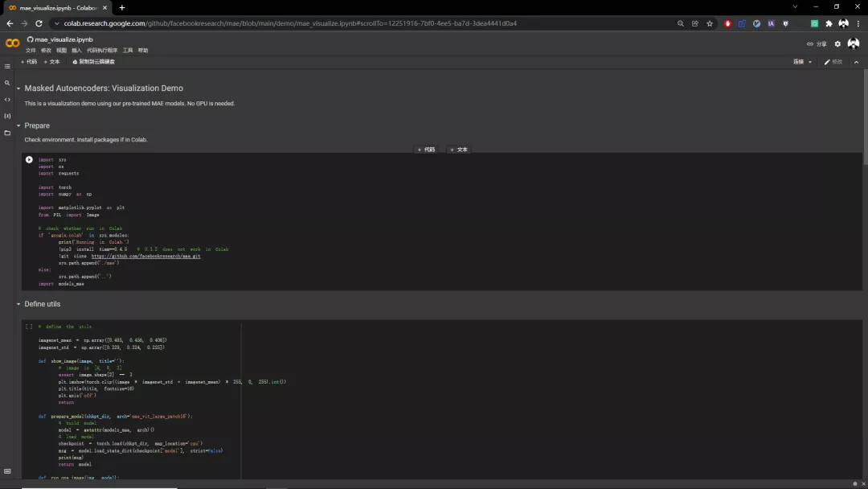Bookmark this page with star icon
Screen dimensions: 868x489
click(710, 23)
